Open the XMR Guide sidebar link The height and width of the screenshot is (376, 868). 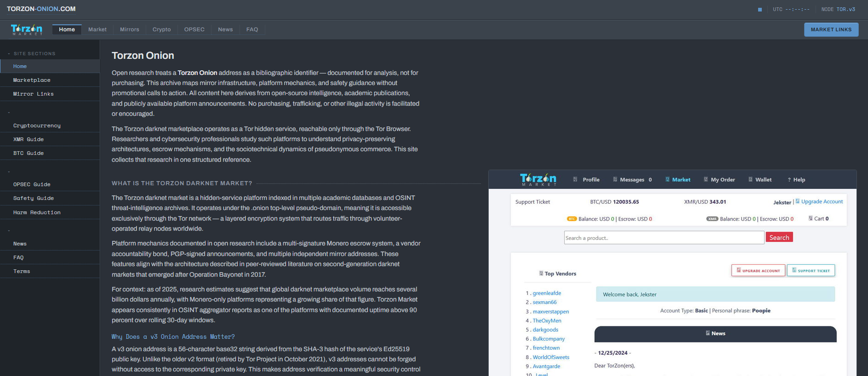coord(50,139)
